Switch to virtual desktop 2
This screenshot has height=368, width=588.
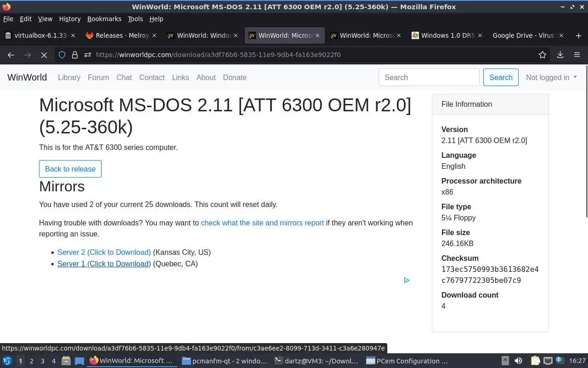point(31,361)
